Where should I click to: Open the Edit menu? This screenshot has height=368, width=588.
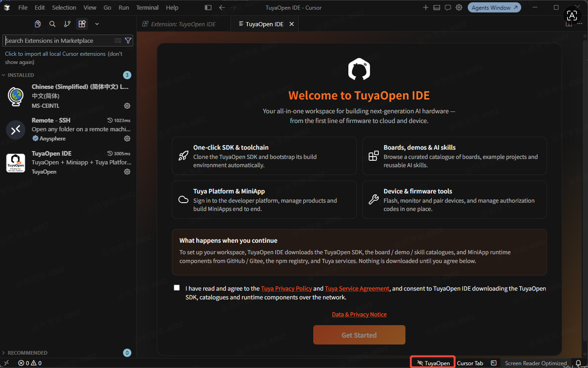tap(40, 7)
